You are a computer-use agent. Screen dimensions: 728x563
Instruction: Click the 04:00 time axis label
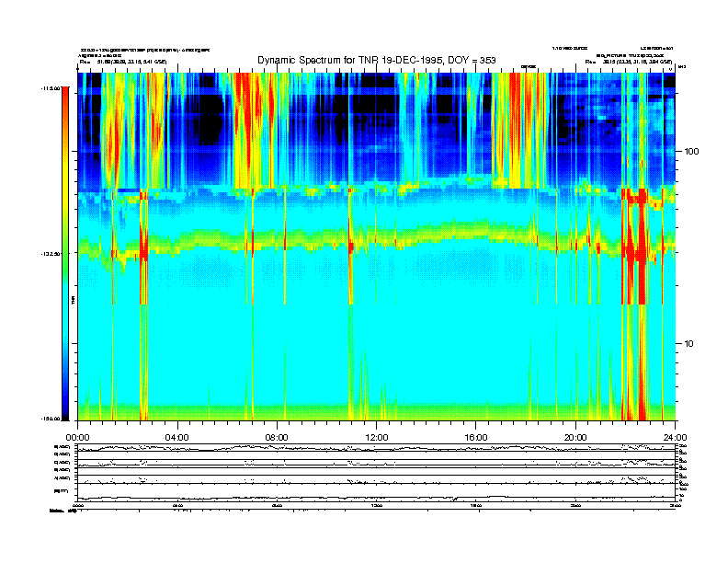pos(177,437)
